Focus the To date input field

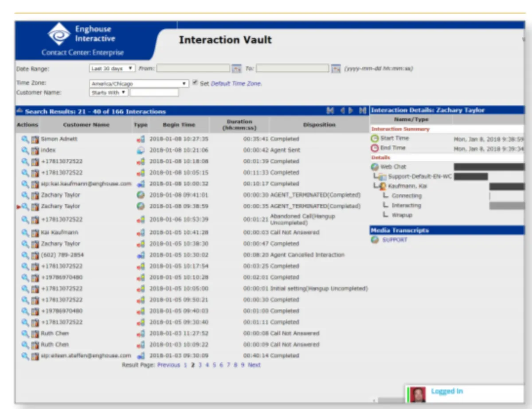[x=293, y=69]
